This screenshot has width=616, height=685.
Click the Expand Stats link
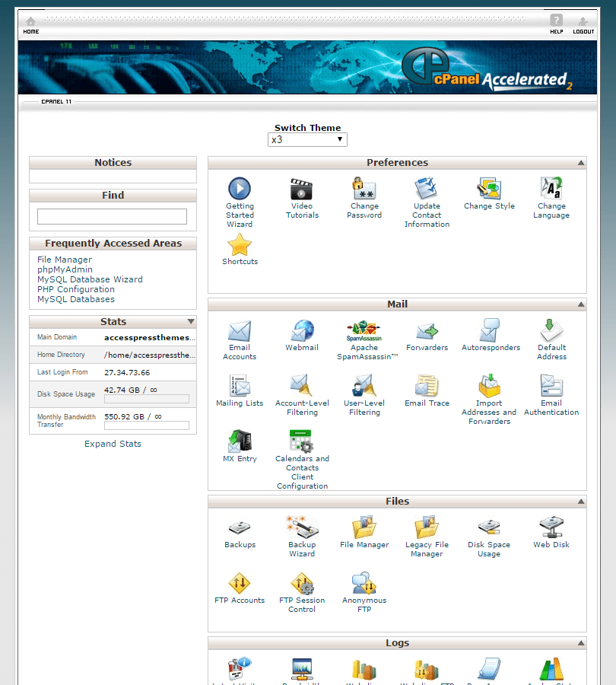point(113,444)
